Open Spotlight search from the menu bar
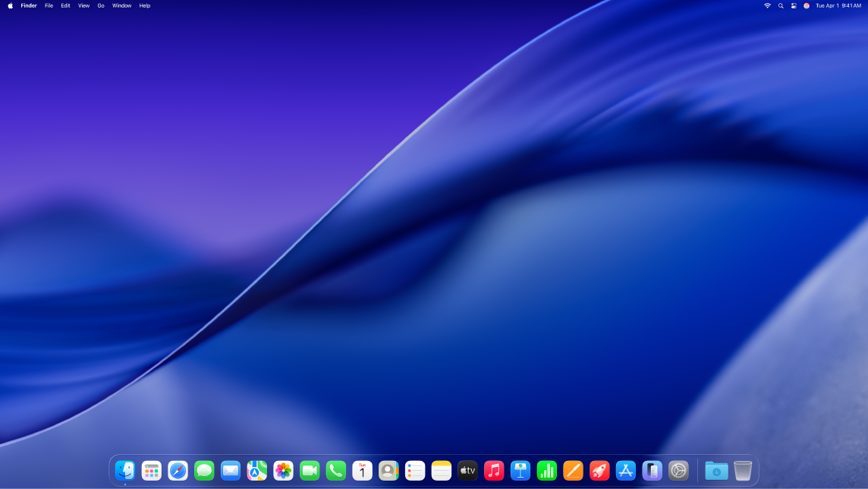 (x=780, y=6)
